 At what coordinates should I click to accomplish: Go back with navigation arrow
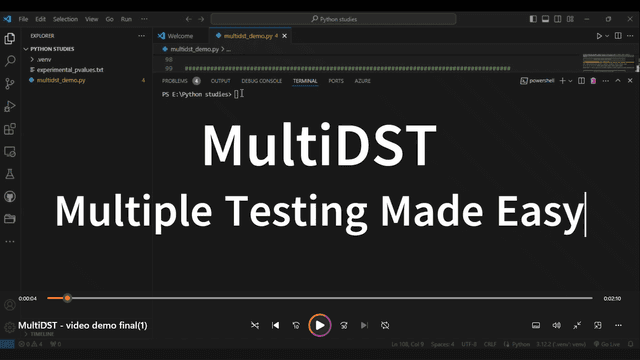point(188,19)
